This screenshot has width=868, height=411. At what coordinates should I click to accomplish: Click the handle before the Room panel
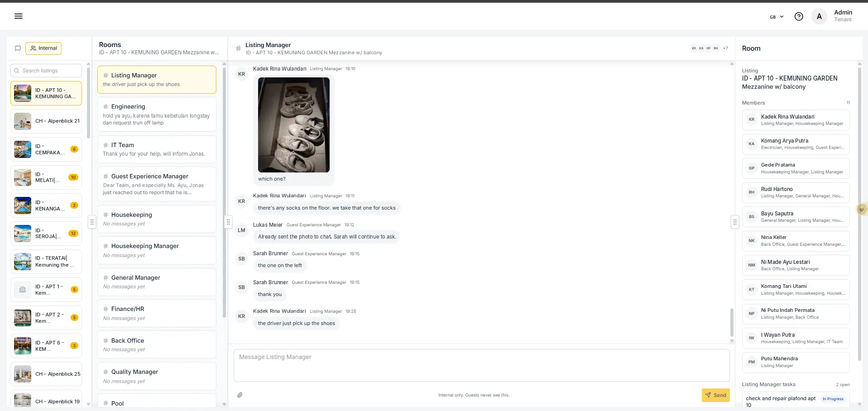click(735, 222)
